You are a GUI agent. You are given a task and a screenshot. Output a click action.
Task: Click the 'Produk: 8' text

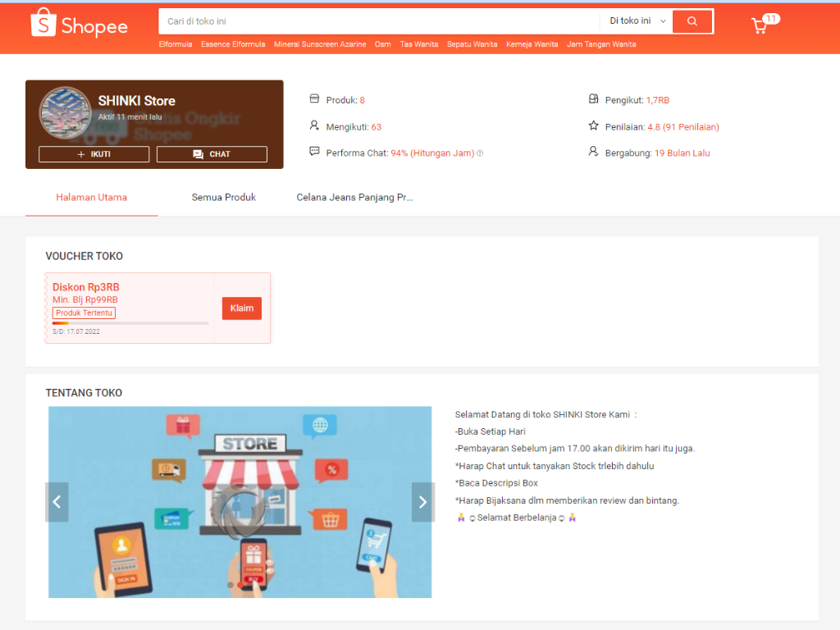[345, 100]
